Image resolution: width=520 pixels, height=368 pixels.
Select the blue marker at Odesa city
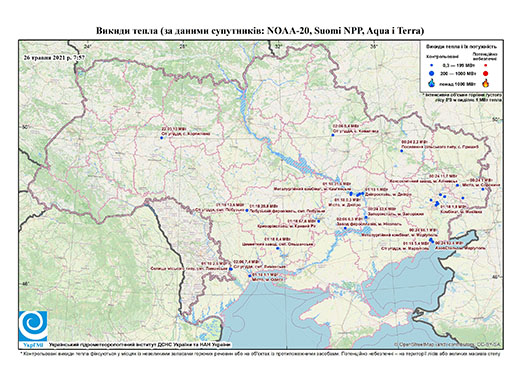[x=250, y=276]
